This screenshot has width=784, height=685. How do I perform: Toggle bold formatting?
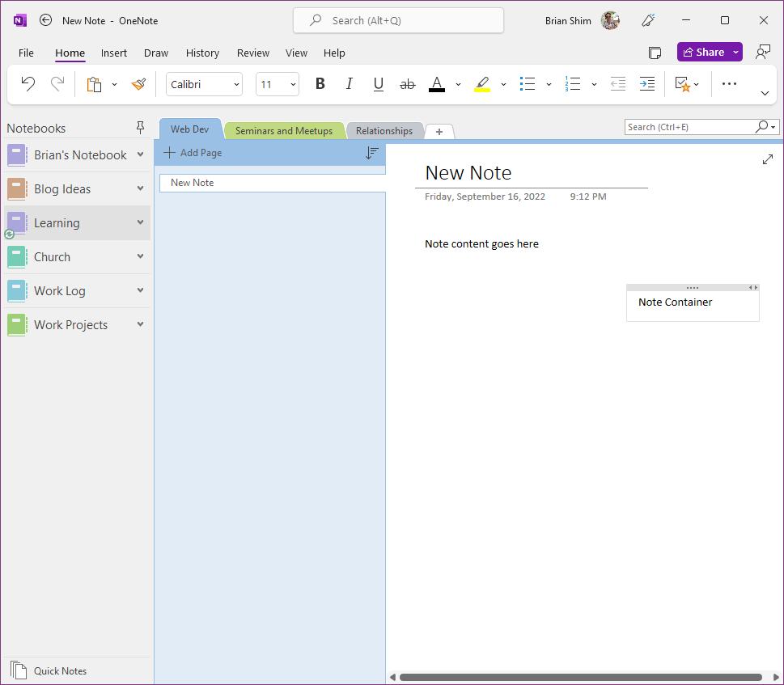pos(320,83)
